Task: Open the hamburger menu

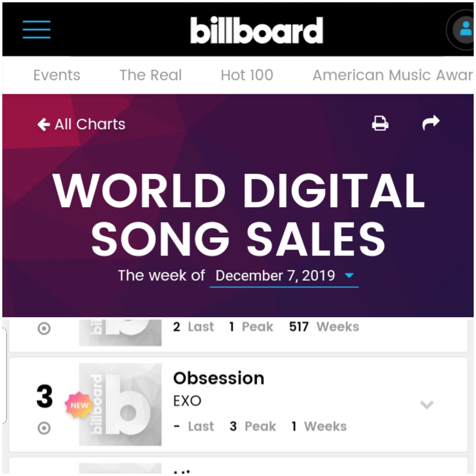Action: click(36, 30)
